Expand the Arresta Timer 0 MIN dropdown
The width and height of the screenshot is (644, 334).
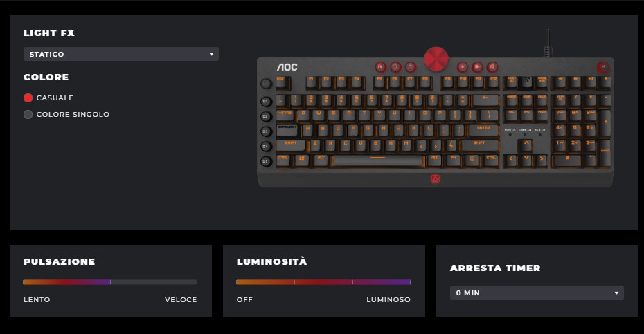[537, 293]
